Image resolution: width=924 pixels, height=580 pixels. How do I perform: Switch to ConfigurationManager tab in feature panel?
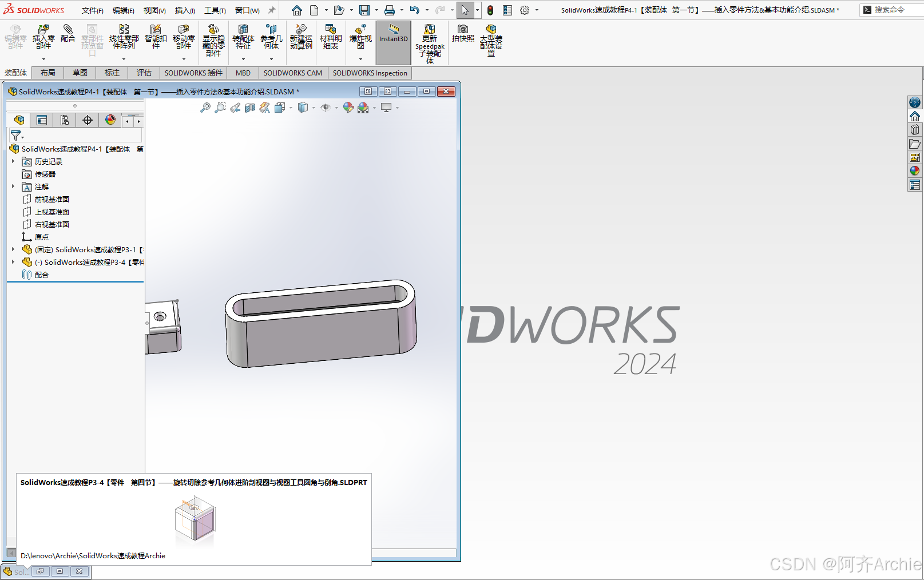[x=65, y=120]
